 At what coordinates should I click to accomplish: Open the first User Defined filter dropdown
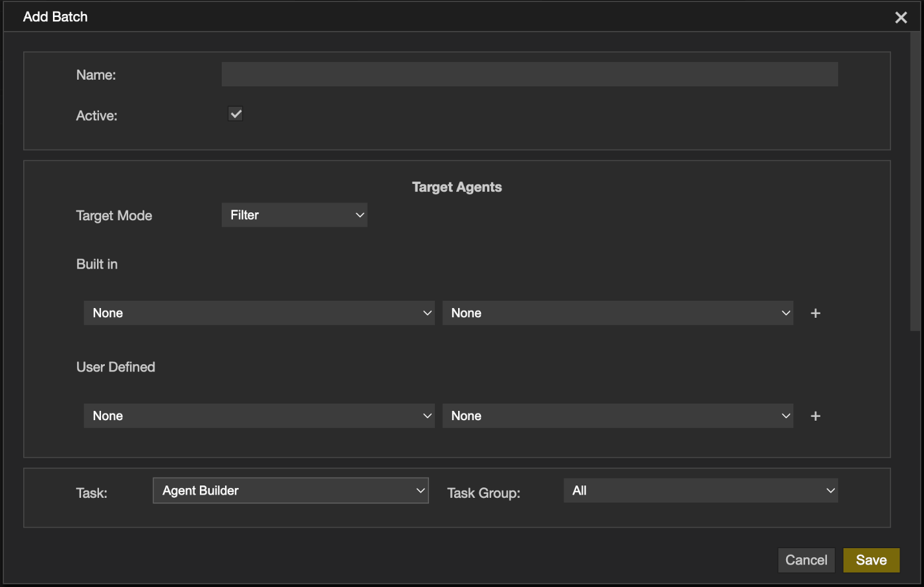(259, 416)
